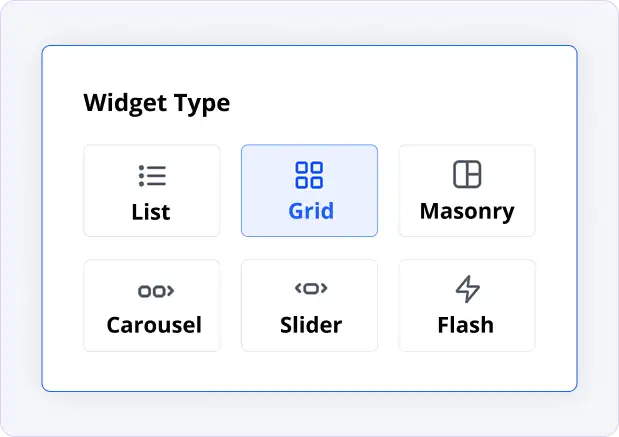Click the "Flash" text label

point(466,325)
